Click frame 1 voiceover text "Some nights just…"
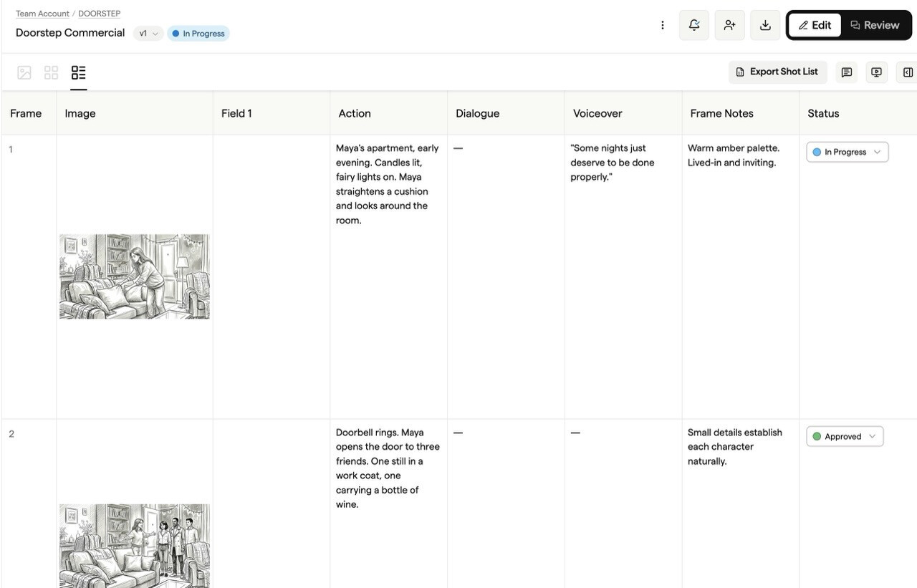917x588 pixels. 613,163
